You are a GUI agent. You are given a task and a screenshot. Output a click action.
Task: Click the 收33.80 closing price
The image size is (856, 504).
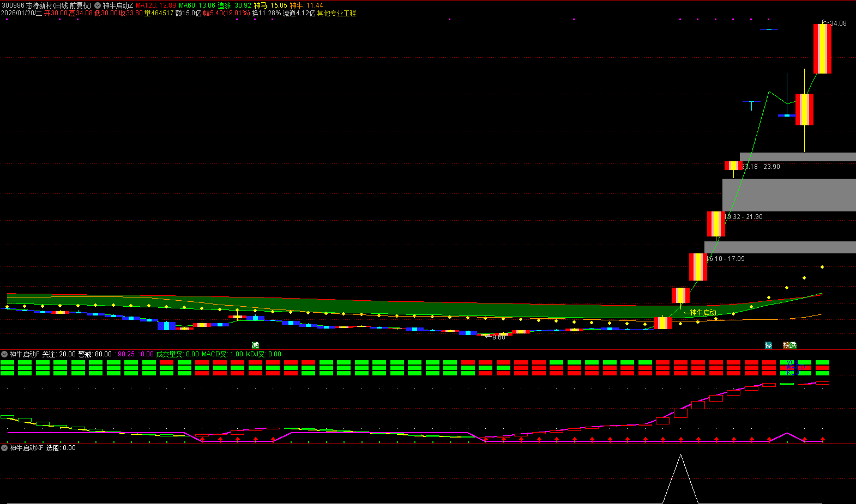[131, 13]
